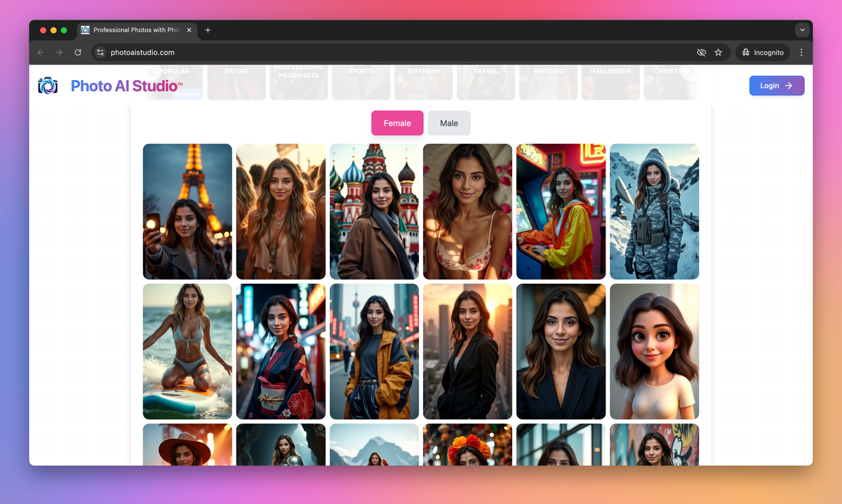
Task: Select the Female toggle
Action: click(x=397, y=123)
